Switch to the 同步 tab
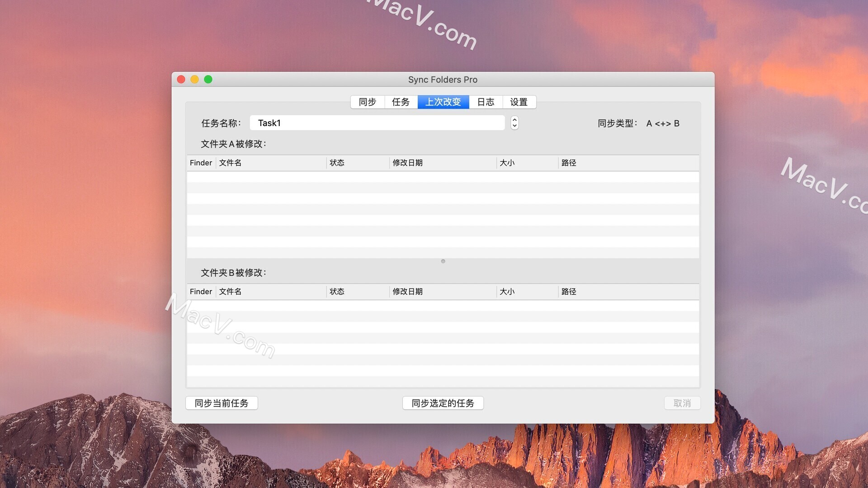868x488 pixels. (x=367, y=102)
